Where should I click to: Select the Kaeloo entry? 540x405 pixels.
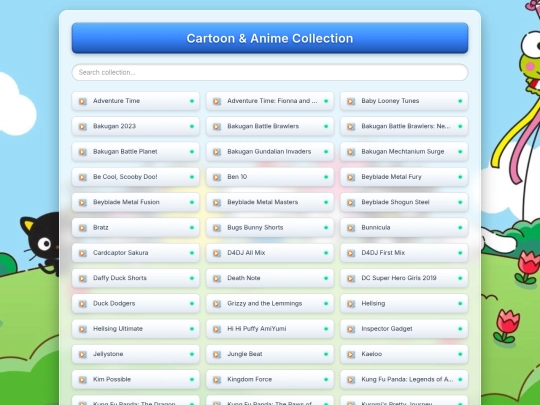pyautogui.click(x=404, y=354)
